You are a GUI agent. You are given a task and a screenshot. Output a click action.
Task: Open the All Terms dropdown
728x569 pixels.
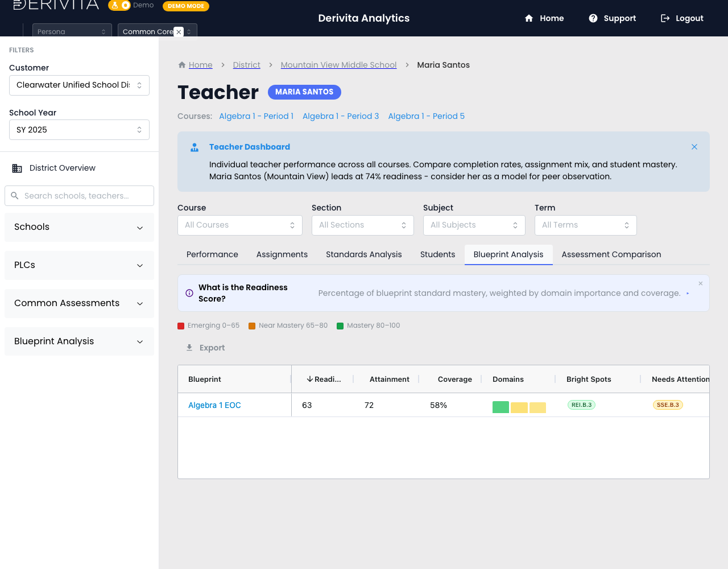(586, 225)
